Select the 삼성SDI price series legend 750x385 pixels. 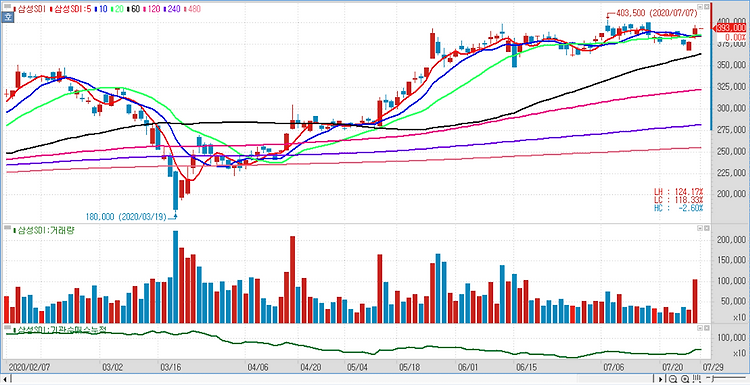click(x=29, y=9)
